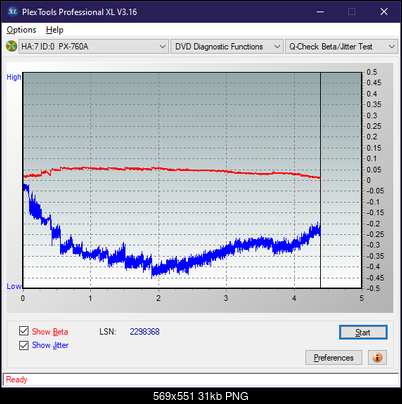Image resolution: width=402 pixels, height=404 pixels.
Task: Toggle the Show Beta checkbox
Action: click(24, 331)
